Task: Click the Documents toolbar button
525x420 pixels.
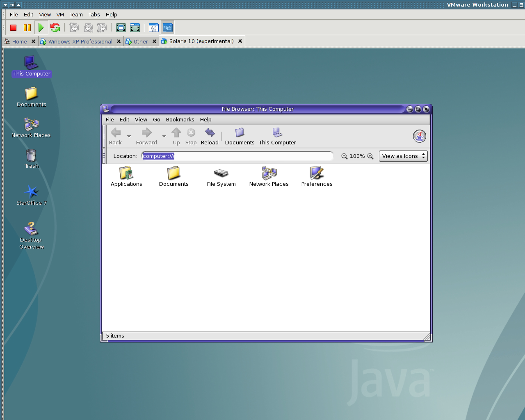Action: click(240, 136)
